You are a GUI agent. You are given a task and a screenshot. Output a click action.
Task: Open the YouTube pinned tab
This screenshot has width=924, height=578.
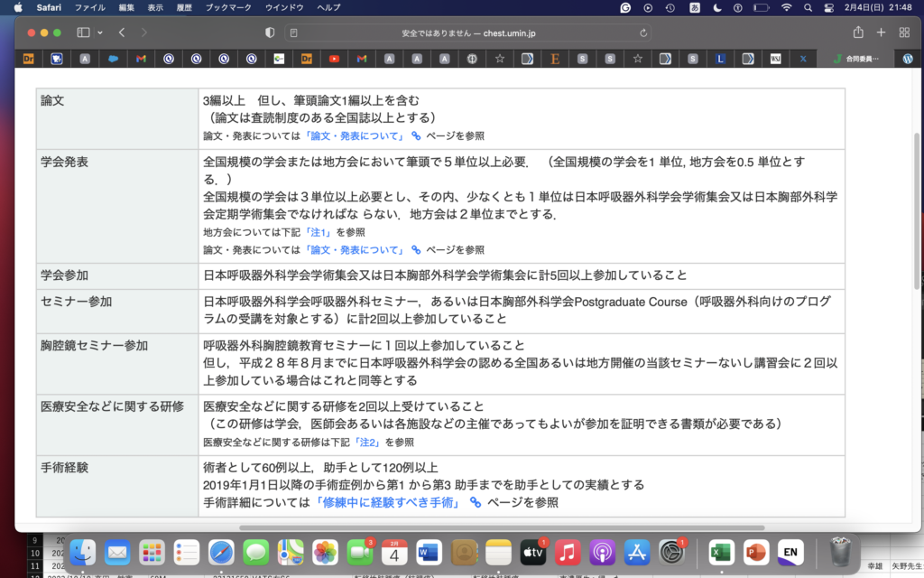click(x=334, y=59)
